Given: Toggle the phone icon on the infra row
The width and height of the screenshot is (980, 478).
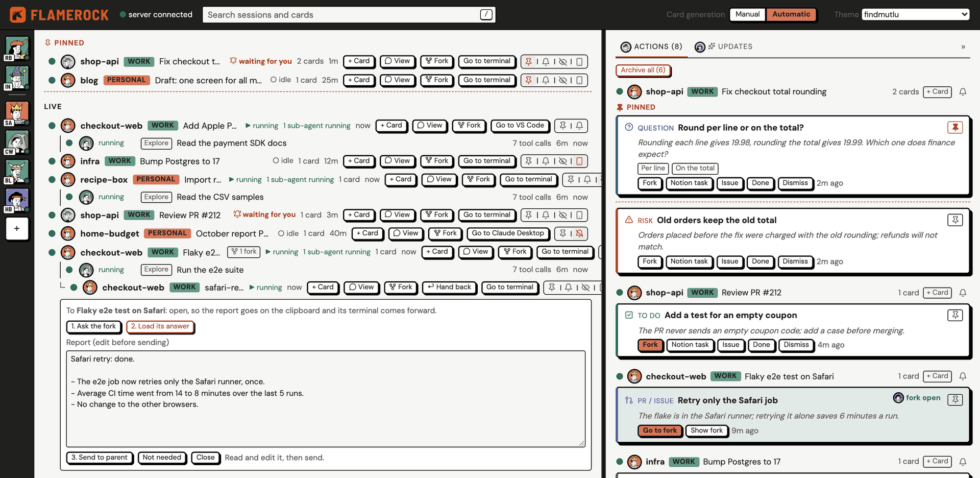Looking at the screenshot, I should pos(579,161).
